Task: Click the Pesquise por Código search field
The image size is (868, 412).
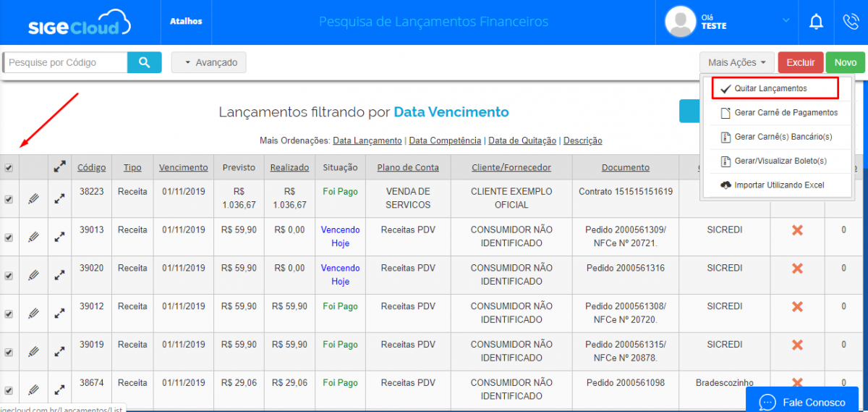Action: pyautogui.click(x=65, y=62)
